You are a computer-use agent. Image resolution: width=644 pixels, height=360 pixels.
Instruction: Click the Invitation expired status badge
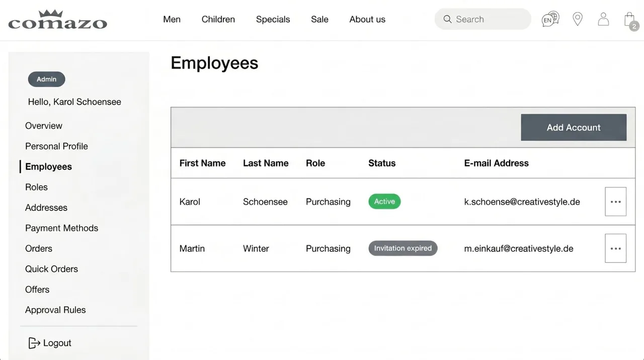(x=403, y=248)
